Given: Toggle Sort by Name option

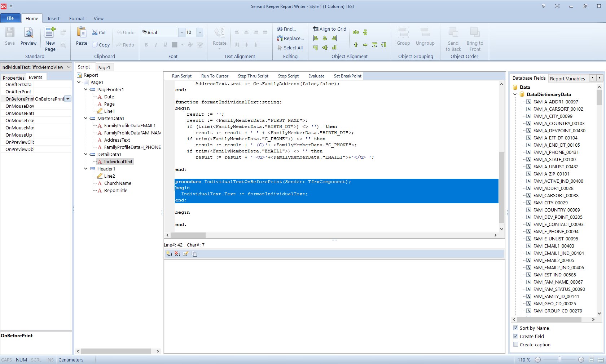Looking at the screenshot, I should coord(516,328).
